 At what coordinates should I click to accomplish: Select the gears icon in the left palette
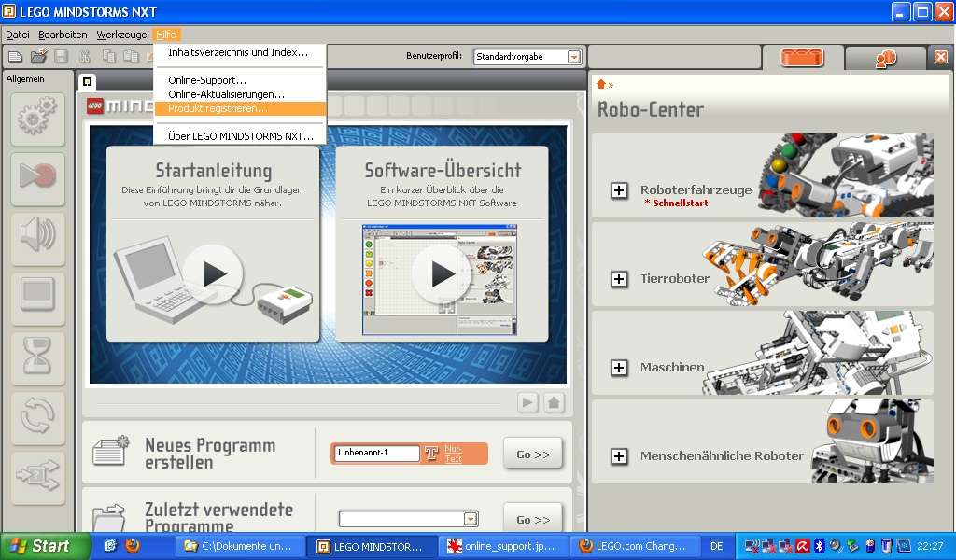[35, 118]
